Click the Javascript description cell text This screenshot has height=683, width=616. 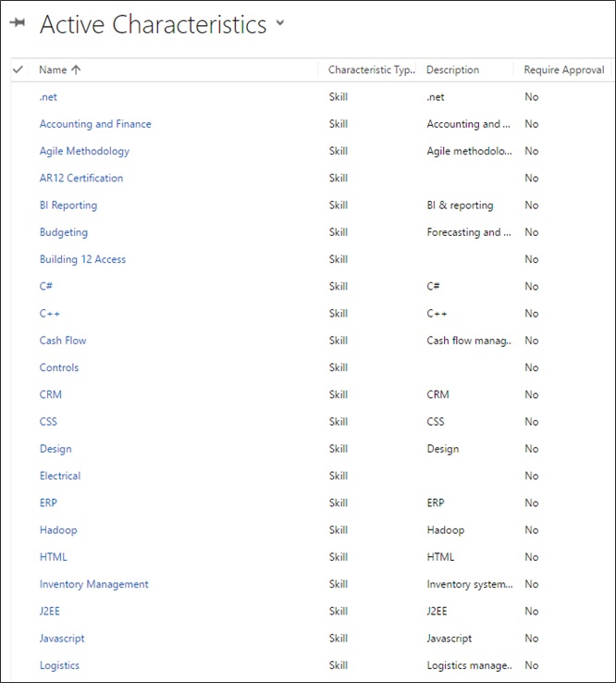(x=450, y=639)
